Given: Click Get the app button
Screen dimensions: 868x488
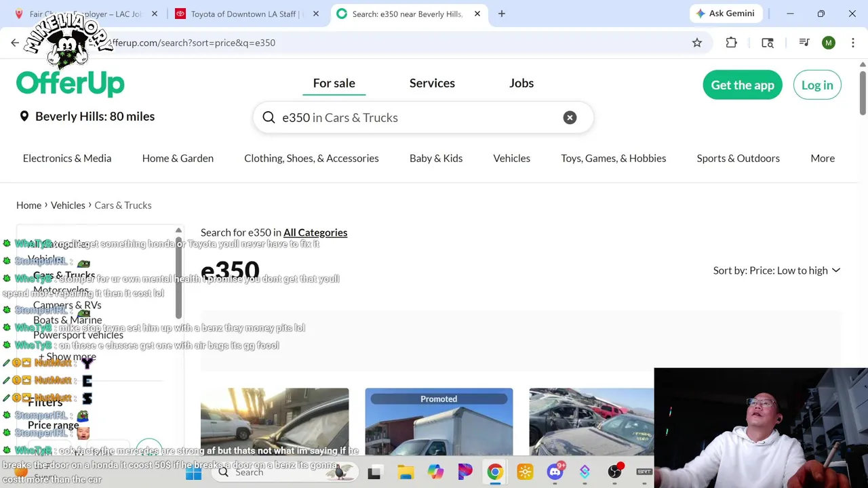Looking at the screenshot, I should click(743, 85).
